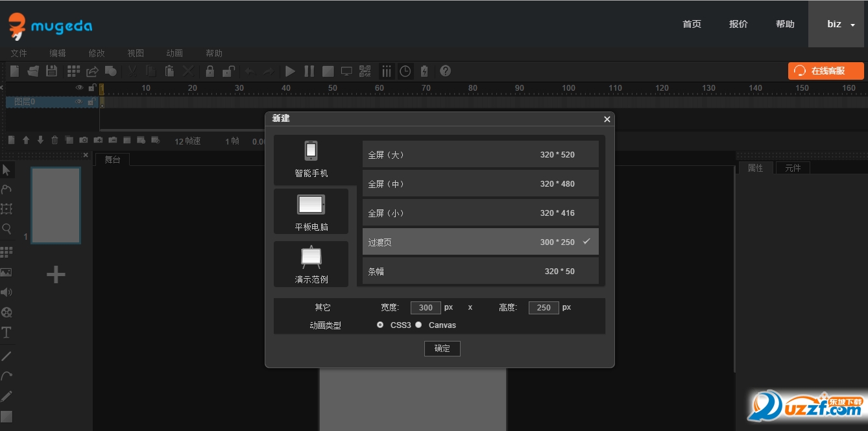Select 条幅 320*50 preset
The image size is (868, 431).
pos(481,271)
